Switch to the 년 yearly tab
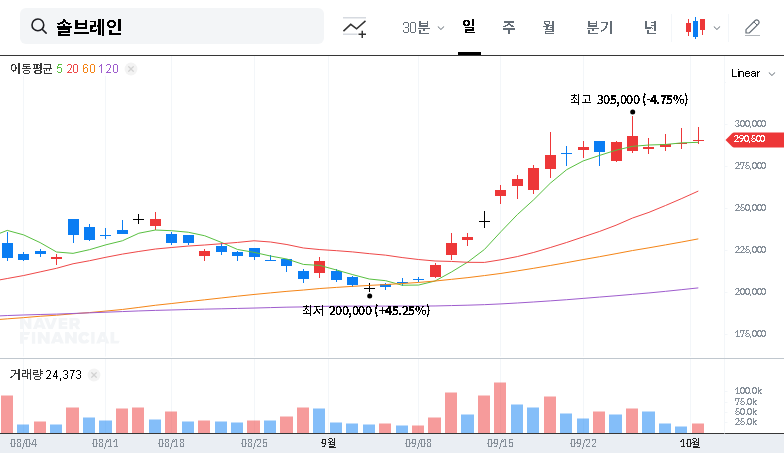 (x=650, y=28)
